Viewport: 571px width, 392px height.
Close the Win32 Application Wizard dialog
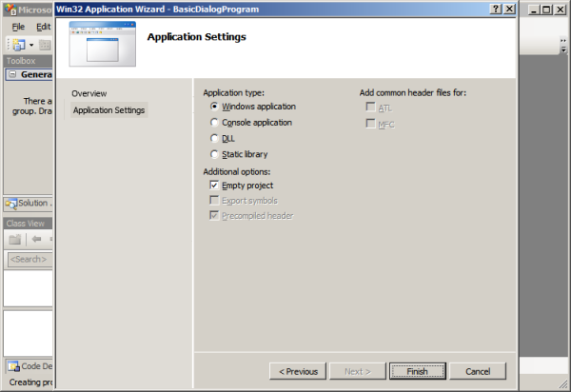click(x=509, y=10)
